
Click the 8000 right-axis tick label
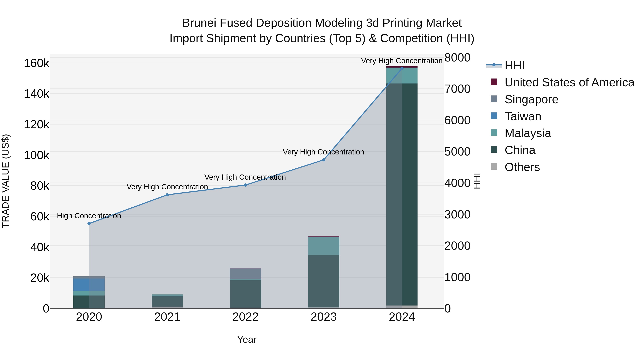click(457, 58)
